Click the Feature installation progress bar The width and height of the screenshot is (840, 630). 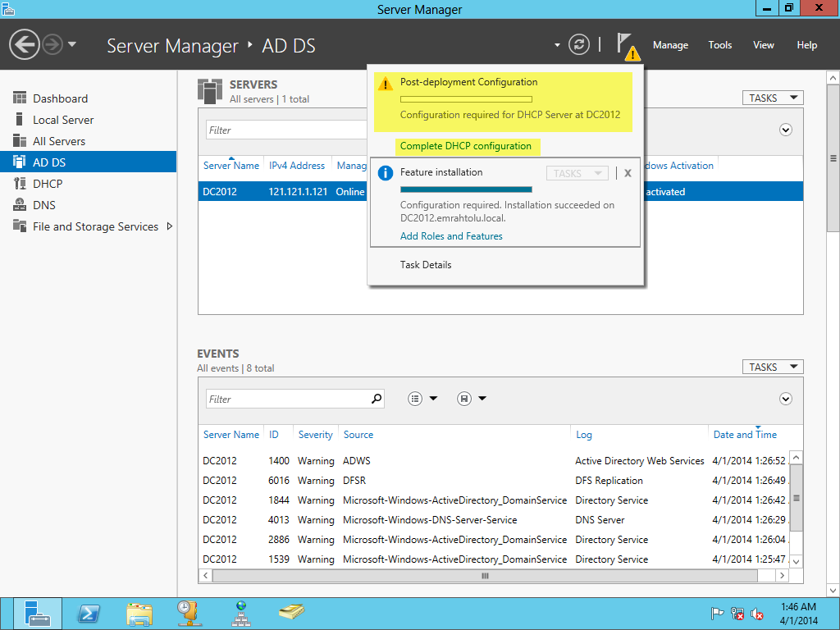coord(466,189)
